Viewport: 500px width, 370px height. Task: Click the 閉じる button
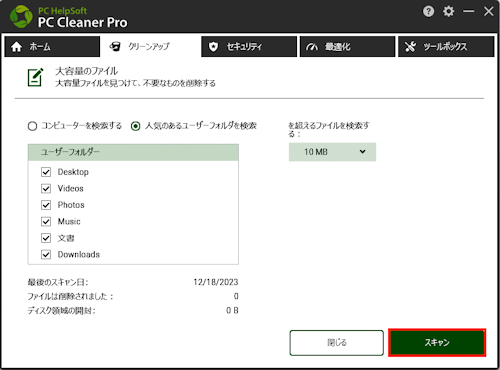coord(337,343)
